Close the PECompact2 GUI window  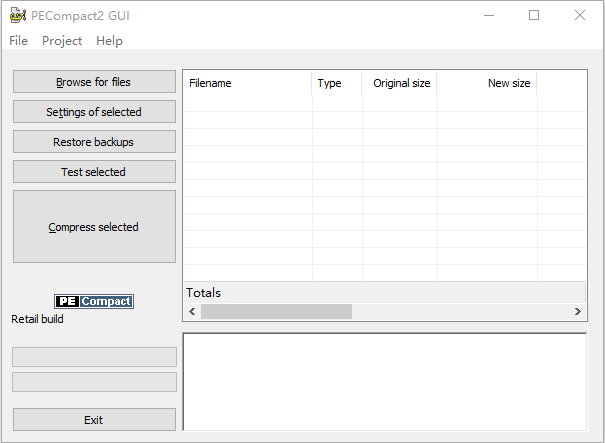pyautogui.click(x=580, y=15)
